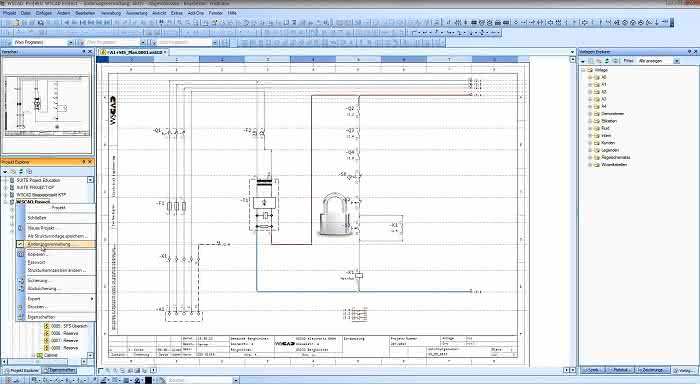Open the third program combo box dropdown
The width and height of the screenshot is (700, 384).
(x=215, y=42)
